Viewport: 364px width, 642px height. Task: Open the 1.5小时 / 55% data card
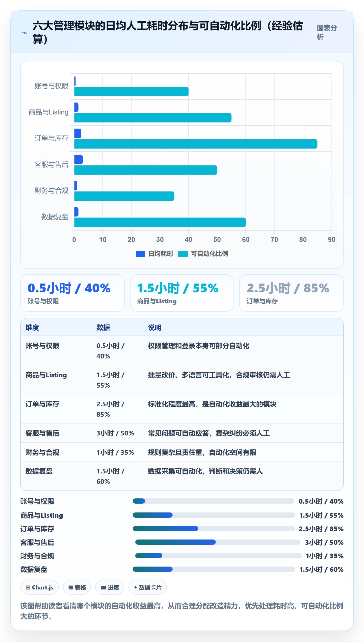click(x=182, y=293)
